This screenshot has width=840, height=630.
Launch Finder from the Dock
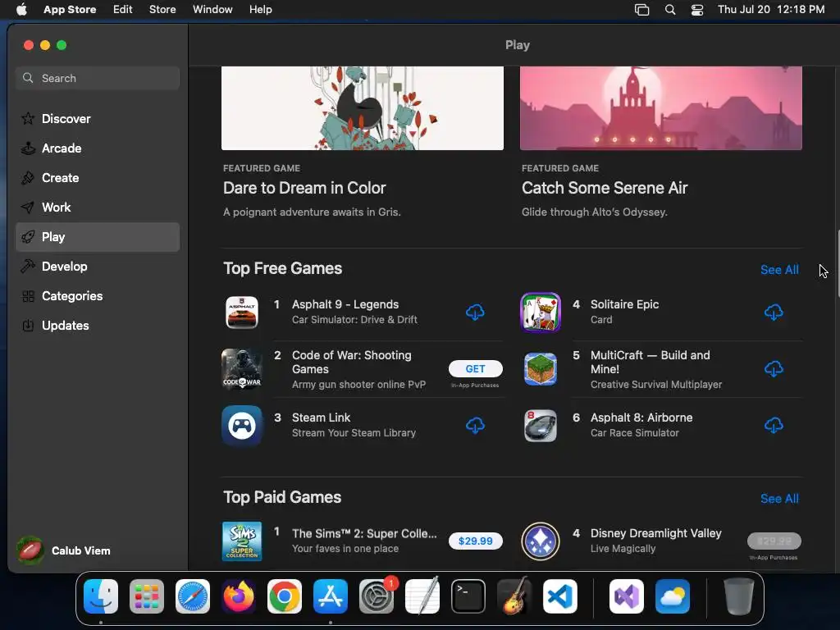101,596
